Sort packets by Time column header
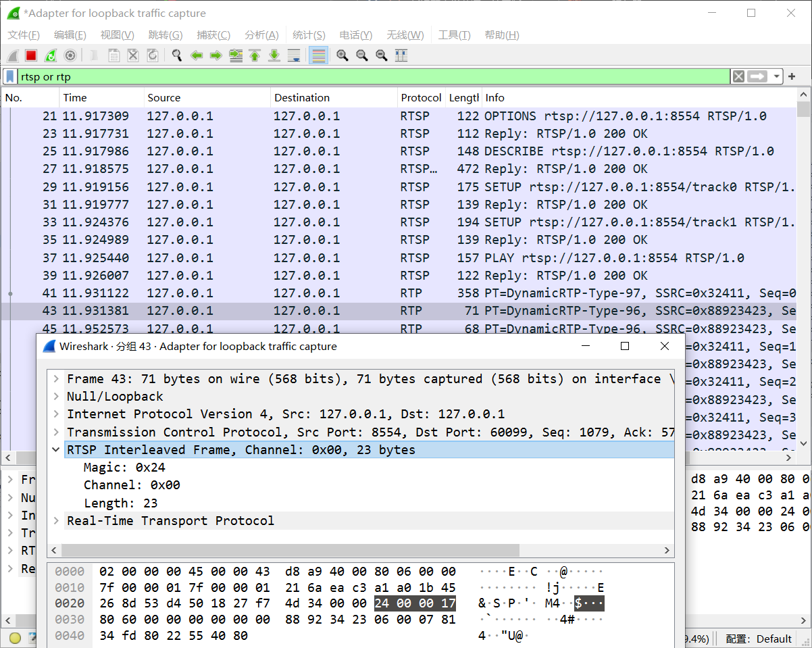The width and height of the screenshot is (812, 648). [101, 98]
